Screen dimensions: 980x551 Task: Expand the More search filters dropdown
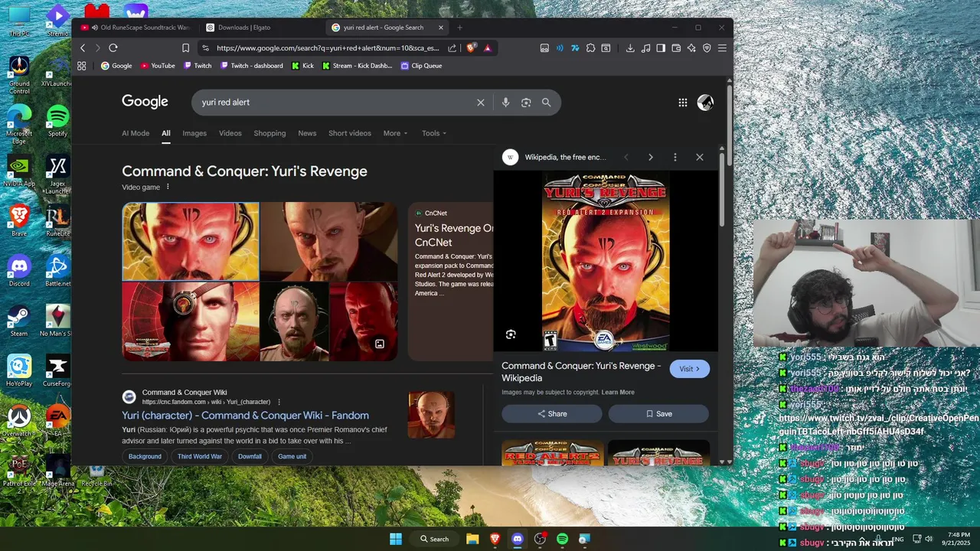[x=395, y=133]
